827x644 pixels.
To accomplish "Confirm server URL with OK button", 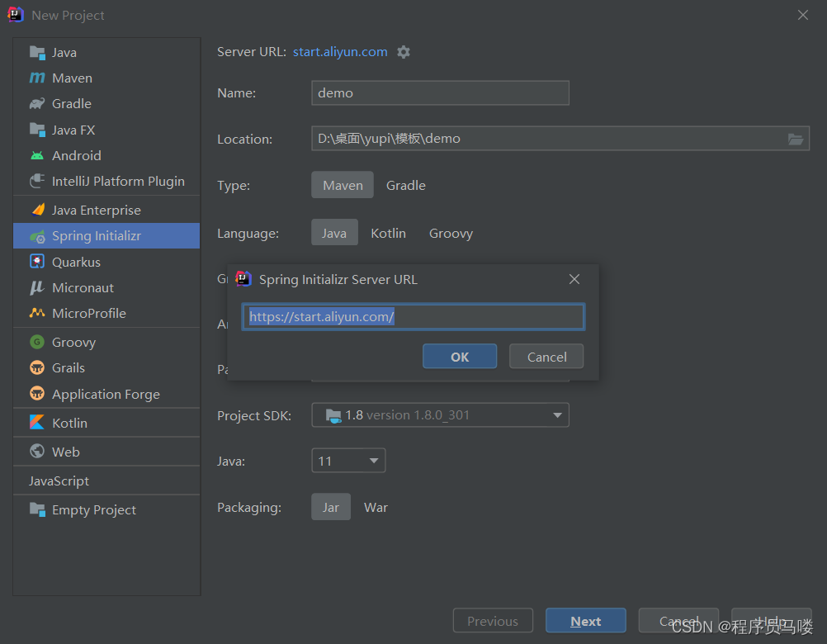I will (460, 357).
